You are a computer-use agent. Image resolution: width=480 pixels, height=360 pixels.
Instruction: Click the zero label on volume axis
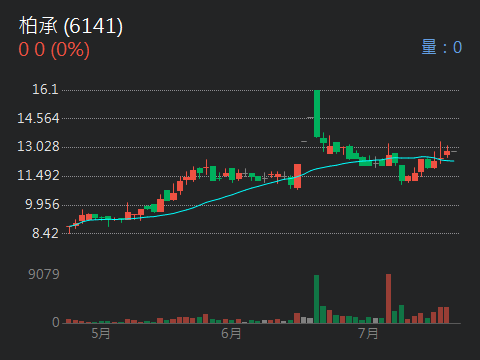tap(56, 322)
